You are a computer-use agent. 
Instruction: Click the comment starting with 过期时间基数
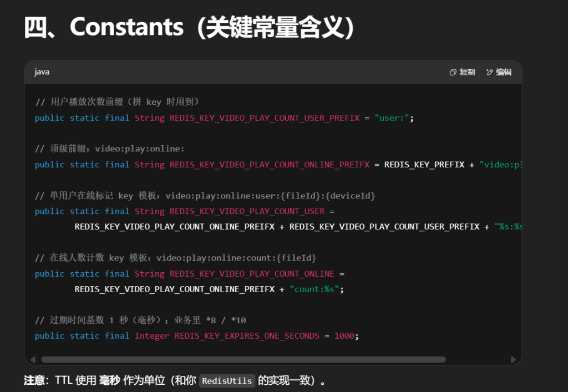[x=140, y=320]
